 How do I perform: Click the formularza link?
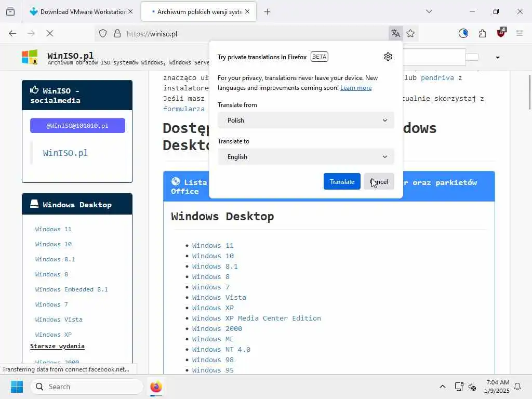coord(184,109)
